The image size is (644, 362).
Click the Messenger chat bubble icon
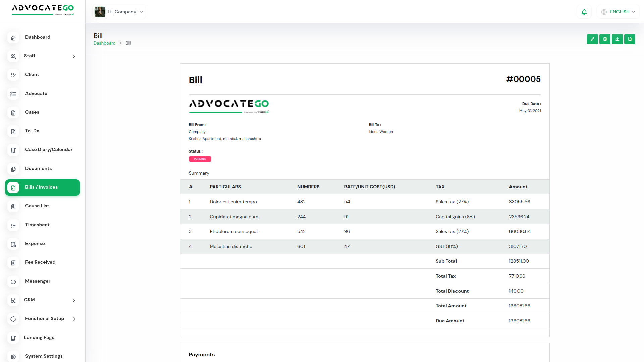pos(13,282)
